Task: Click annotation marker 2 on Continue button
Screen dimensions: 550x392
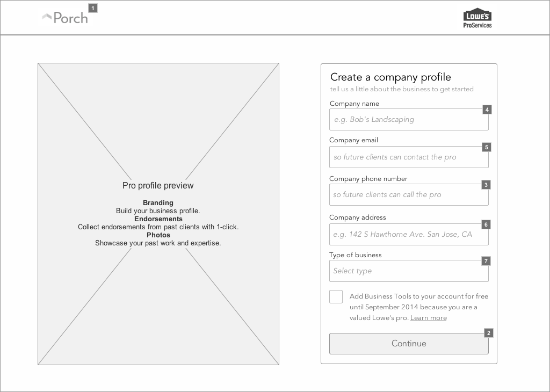Action: [489, 333]
